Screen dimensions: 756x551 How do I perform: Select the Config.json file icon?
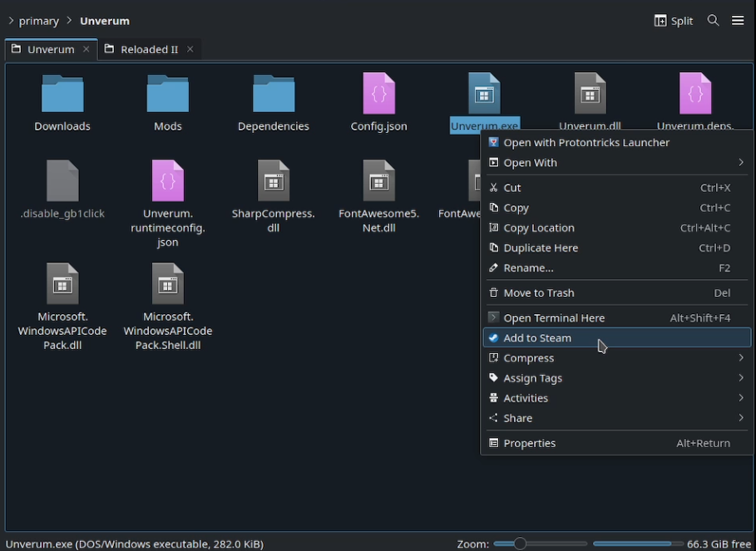pos(379,93)
